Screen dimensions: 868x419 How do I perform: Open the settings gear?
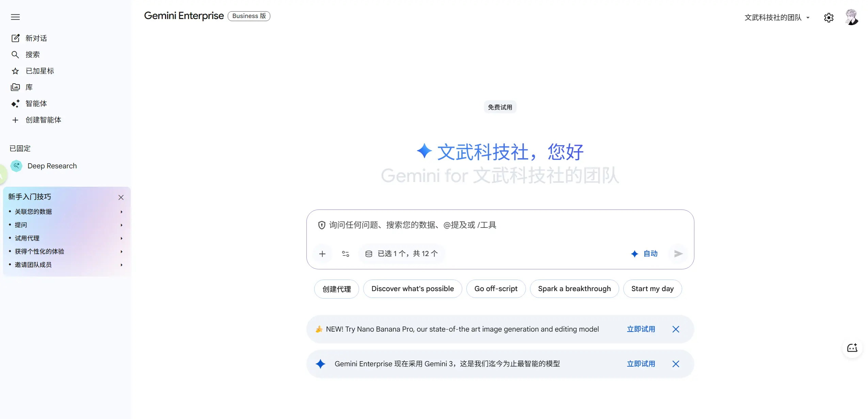829,17
